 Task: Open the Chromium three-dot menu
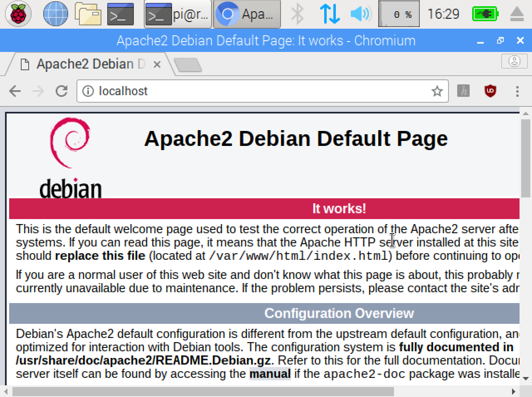517,91
